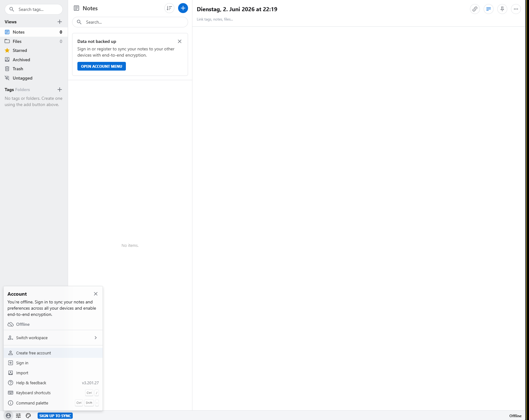This screenshot has height=420, width=529.
Task: Open Help & feedback
Action: (x=53, y=383)
